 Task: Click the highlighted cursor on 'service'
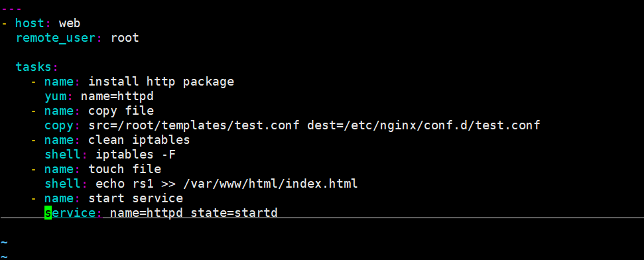[48, 213]
